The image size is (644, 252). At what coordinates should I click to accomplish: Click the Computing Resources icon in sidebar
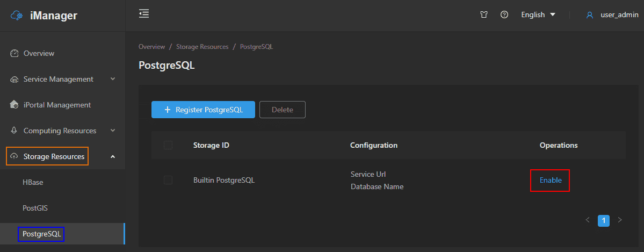[15, 131]
